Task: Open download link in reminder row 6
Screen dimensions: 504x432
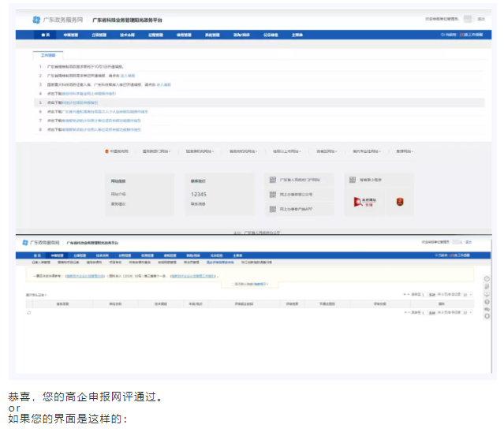Action: point(105,112)
